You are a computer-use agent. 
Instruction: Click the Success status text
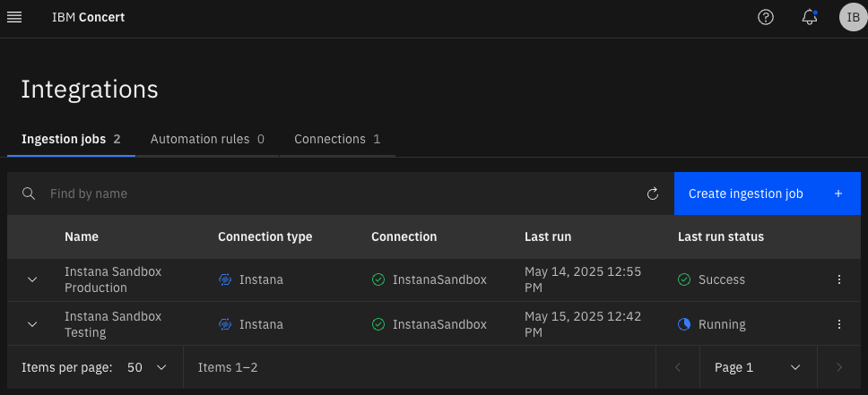click(x=721, y=280)
